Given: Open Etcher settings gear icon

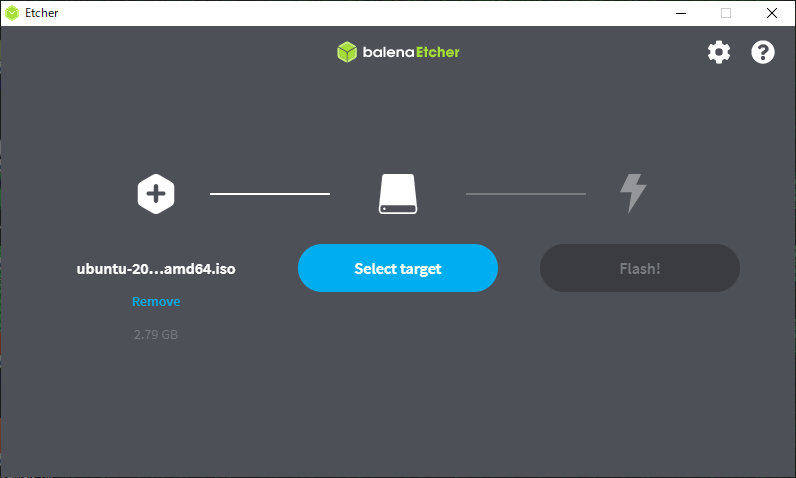Looking at the screenshot, I should coord(719,52).
